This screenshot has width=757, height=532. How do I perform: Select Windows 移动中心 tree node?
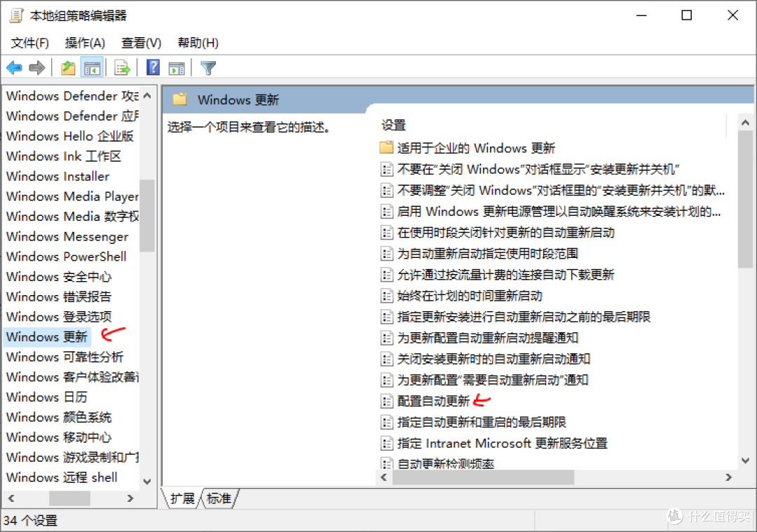[58, 437]
